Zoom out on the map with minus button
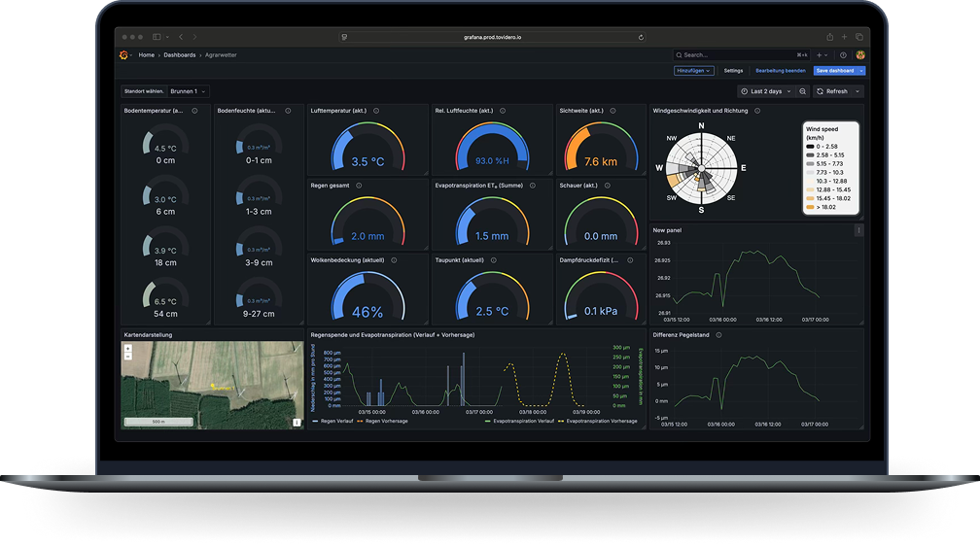The width and height of the screenshot is (980, 546). (x=128, y=357)
